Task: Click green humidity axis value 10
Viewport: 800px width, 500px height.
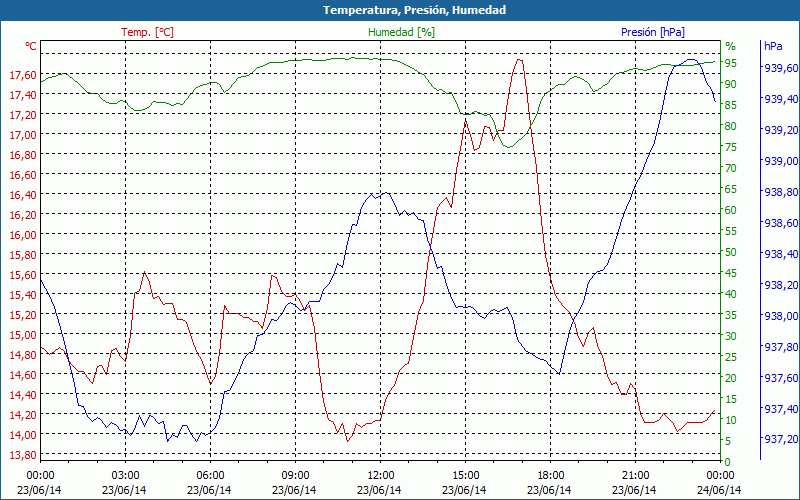Action: point(731,420)
